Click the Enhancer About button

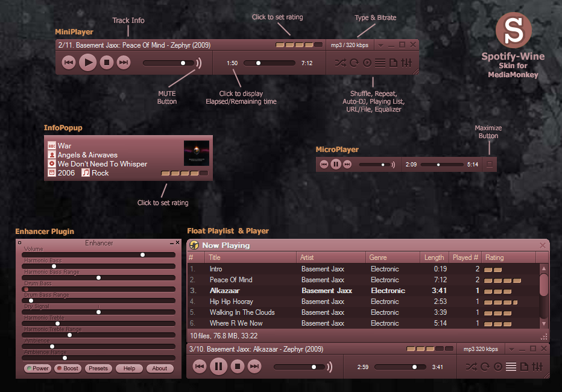pyautogui.click(x=160, y=368)
